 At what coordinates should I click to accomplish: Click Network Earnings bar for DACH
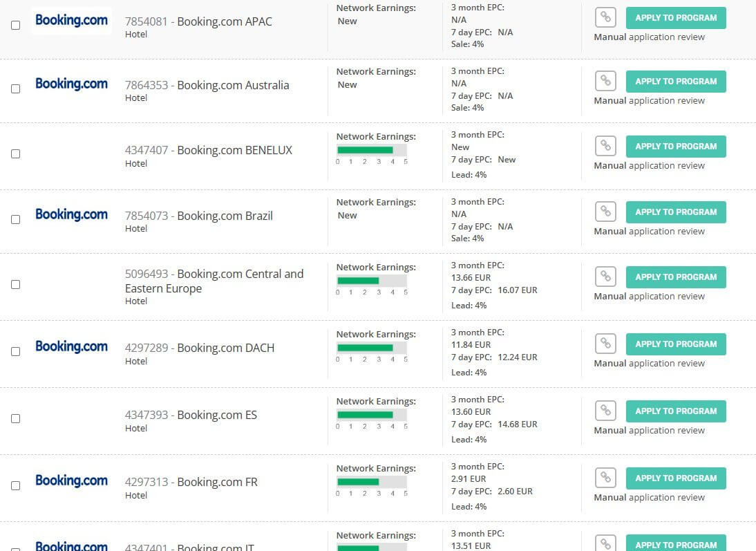pyautogui.click(x=372, y=347)
